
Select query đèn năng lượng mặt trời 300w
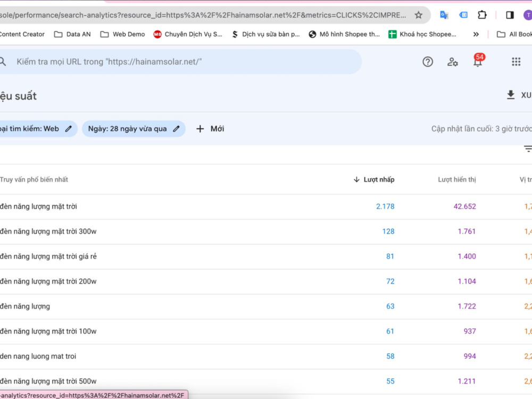coord(48,231)
